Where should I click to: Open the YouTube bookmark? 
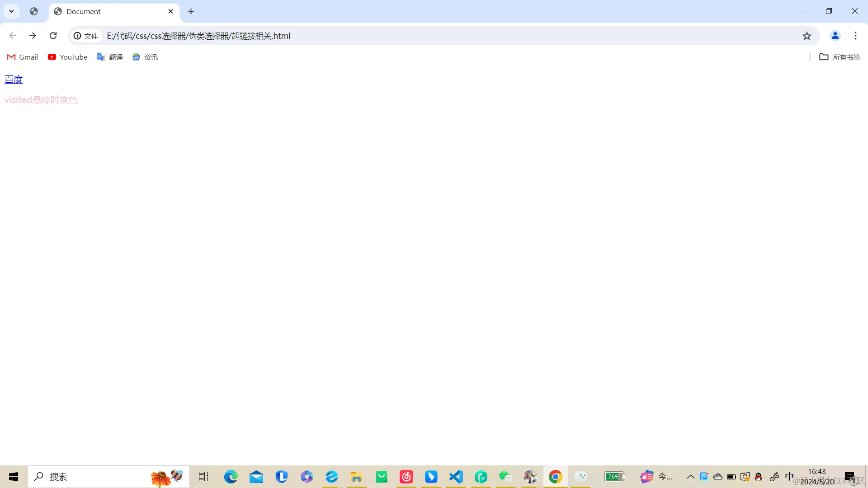point(68,57)
